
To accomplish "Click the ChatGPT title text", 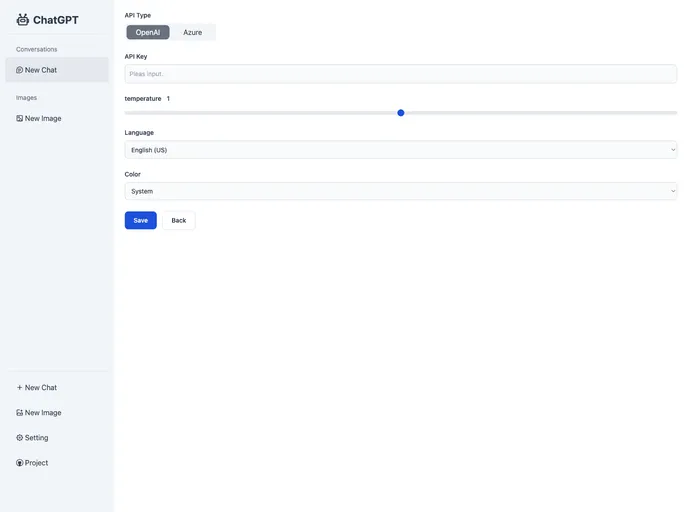I will point(56,20).
